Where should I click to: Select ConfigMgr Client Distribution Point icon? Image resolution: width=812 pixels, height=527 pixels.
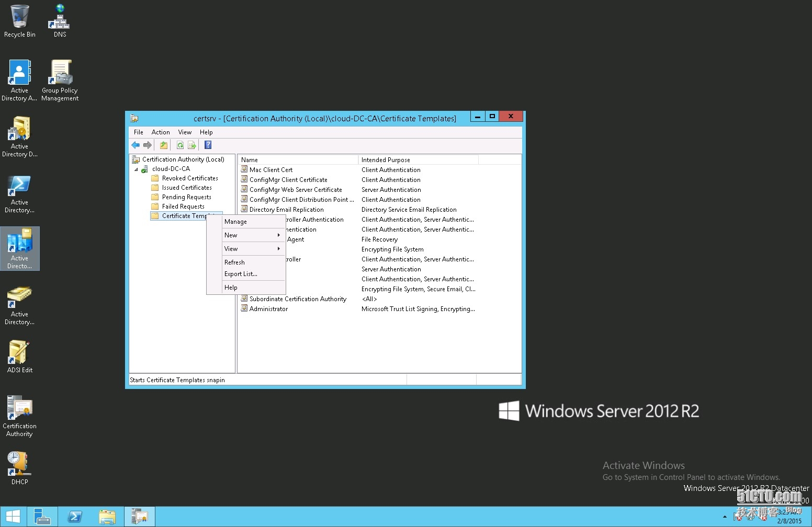[244, 199]
